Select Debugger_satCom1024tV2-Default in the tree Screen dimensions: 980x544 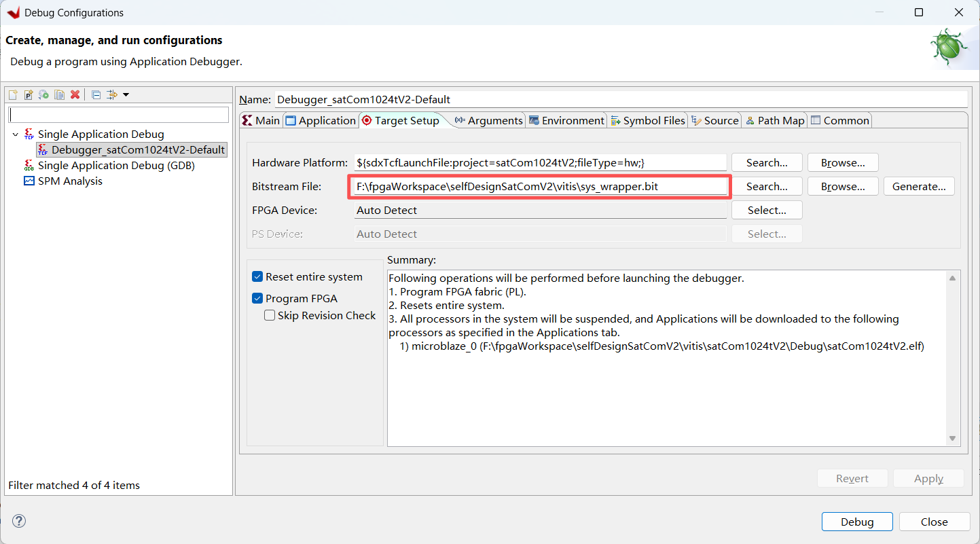click(131, 149)
